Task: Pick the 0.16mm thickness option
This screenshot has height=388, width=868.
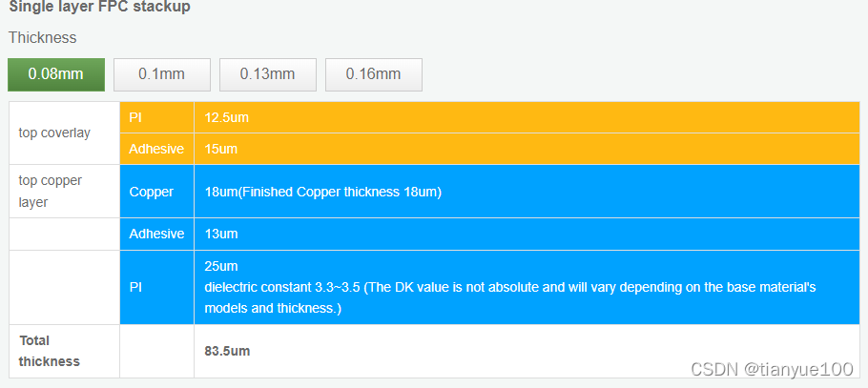Action: click(373, 74)
